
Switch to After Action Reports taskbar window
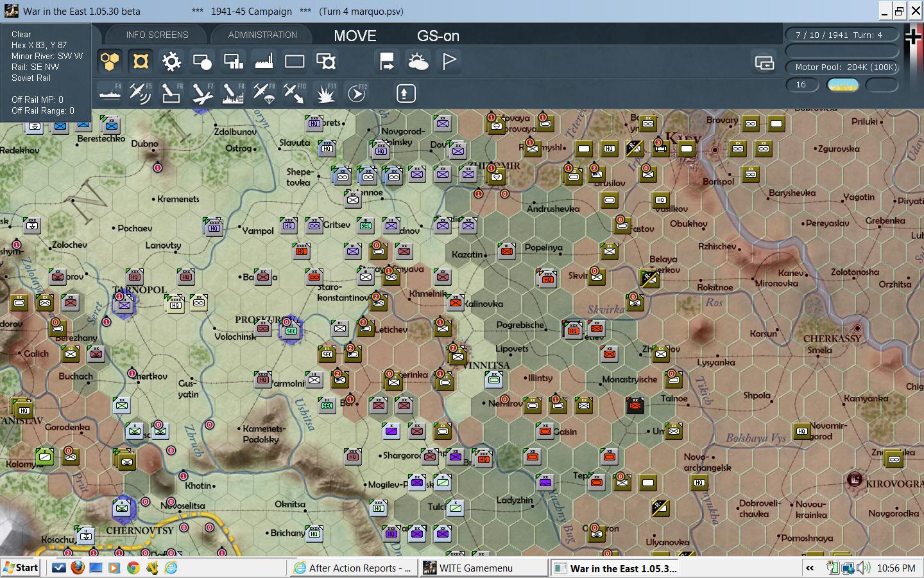(x=354, y=568)
